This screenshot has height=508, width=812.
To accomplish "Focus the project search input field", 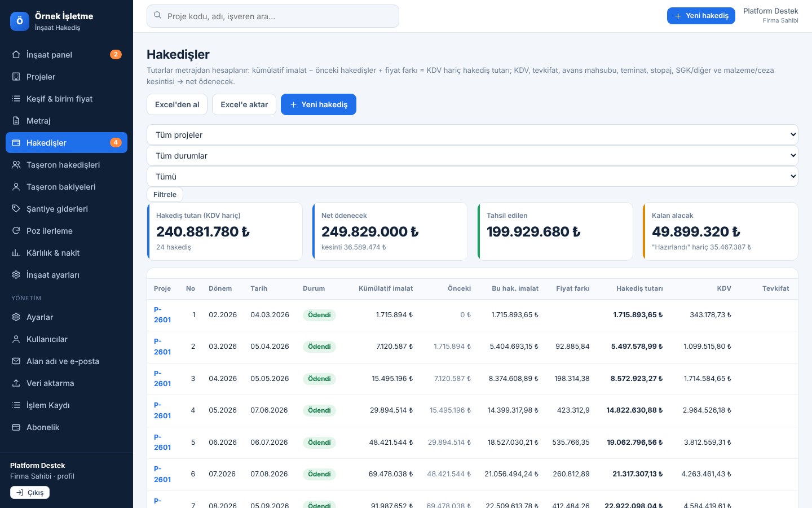I will [x=273, y=16].
